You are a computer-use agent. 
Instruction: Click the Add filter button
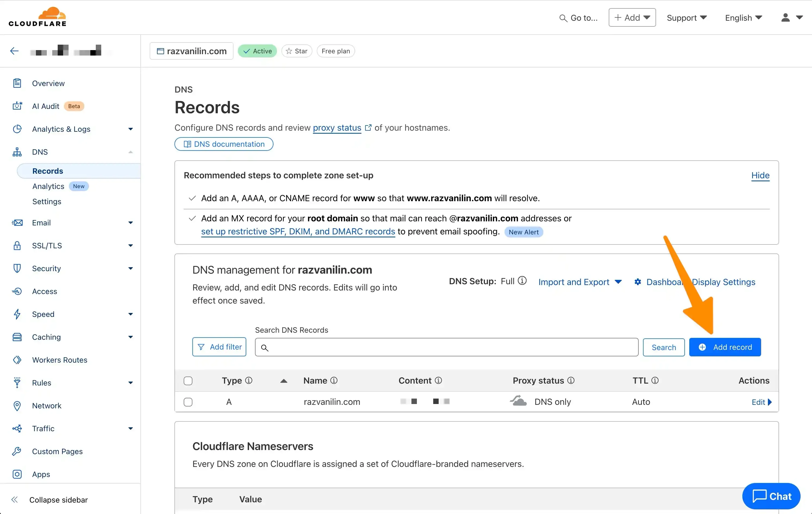pyautogui.click(x=219, y=347)
